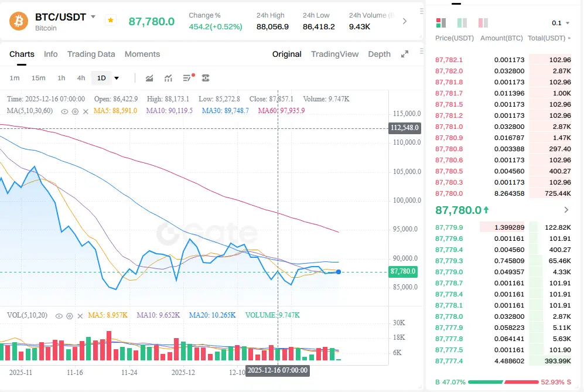The image size is (584, 392).
Task: Switch to TradingView chart mode
Action: 335,54
